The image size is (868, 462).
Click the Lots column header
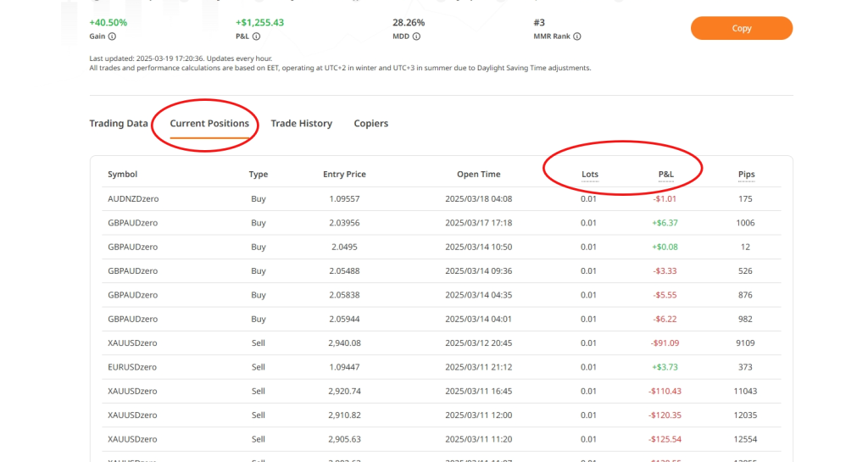[x=589, y=175]
